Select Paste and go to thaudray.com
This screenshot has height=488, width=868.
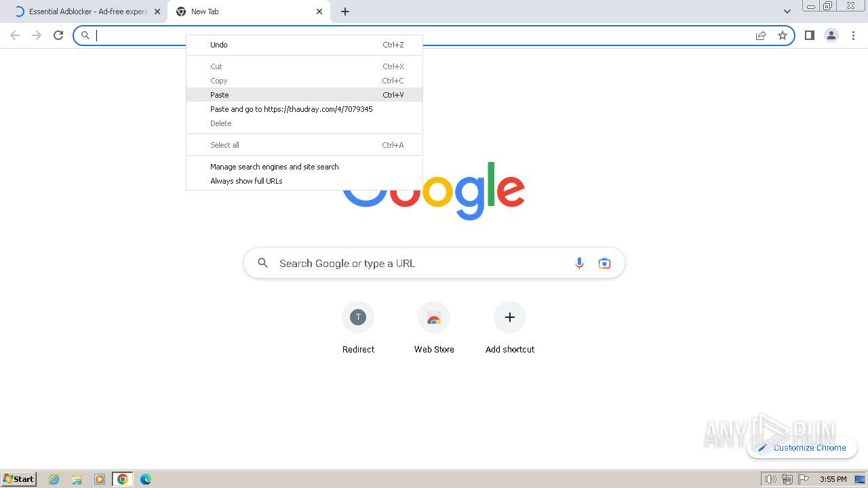(x=304, y=109)
